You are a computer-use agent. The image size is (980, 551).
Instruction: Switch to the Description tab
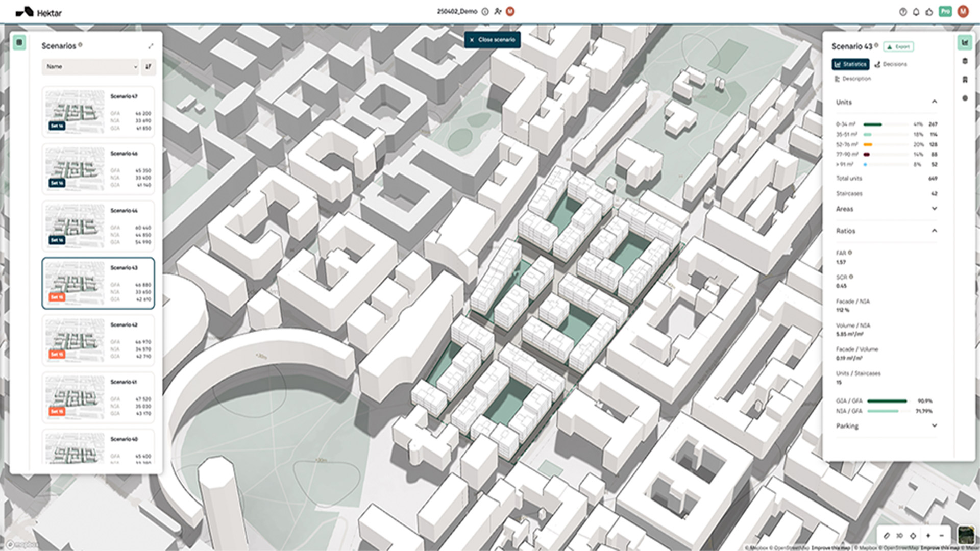(853, 79)
